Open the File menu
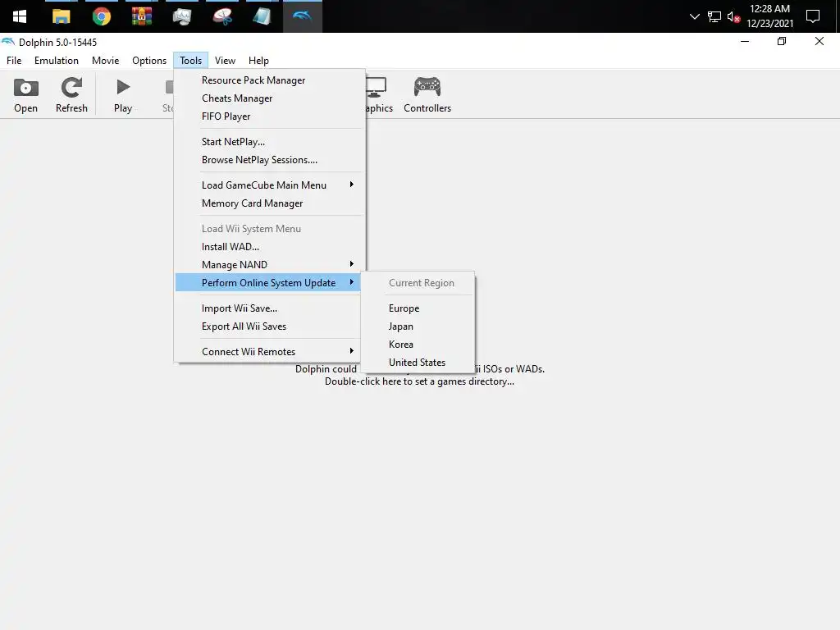The image size is (840, 630). 14,61
